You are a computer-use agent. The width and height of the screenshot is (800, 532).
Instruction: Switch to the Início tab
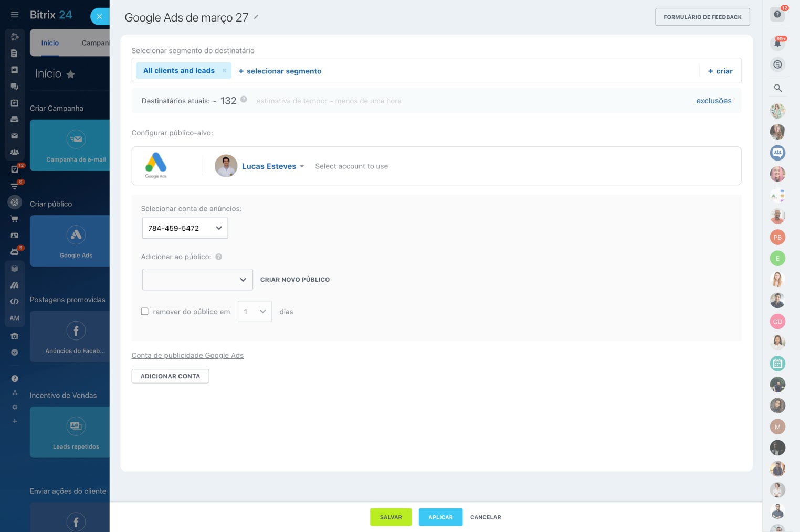(50, 43)
